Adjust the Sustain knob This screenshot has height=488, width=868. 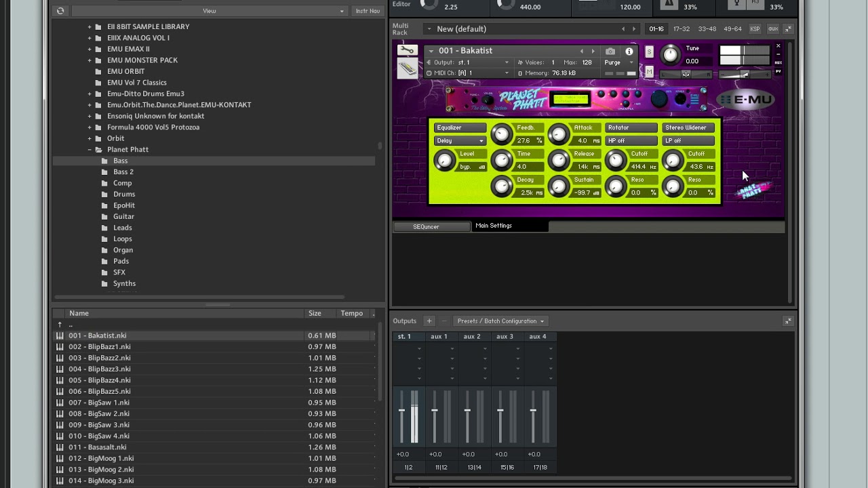tap(559, 186)
